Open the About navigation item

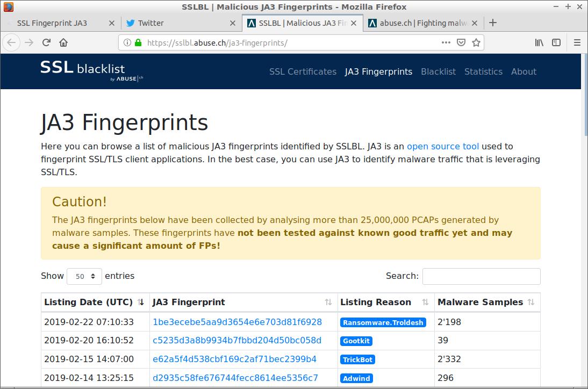(524, 71)
